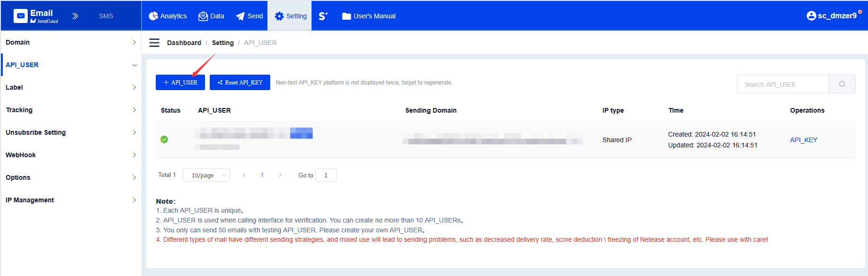This screenshot has height=276, width=868.
Task: Open the API_KEY operations link
Action: click(x=803, y=140)
